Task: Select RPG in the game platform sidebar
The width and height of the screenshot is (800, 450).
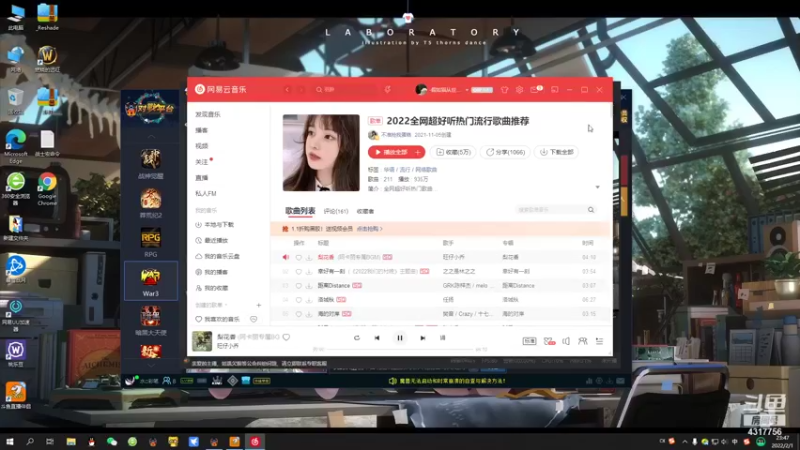Action: tap(151, 243)
